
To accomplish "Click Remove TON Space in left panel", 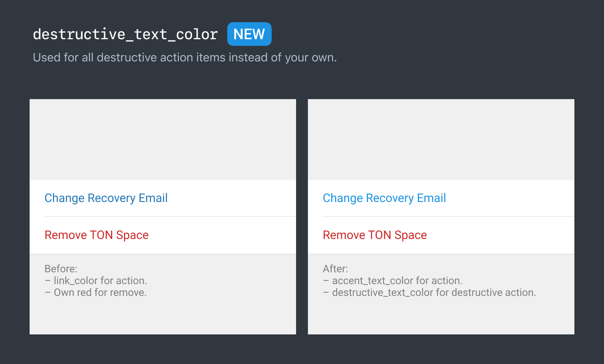I will point(97,235).
